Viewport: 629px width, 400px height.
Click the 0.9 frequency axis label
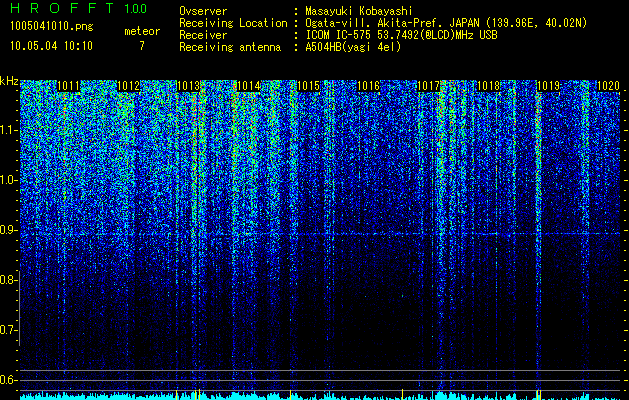[8, 230]
